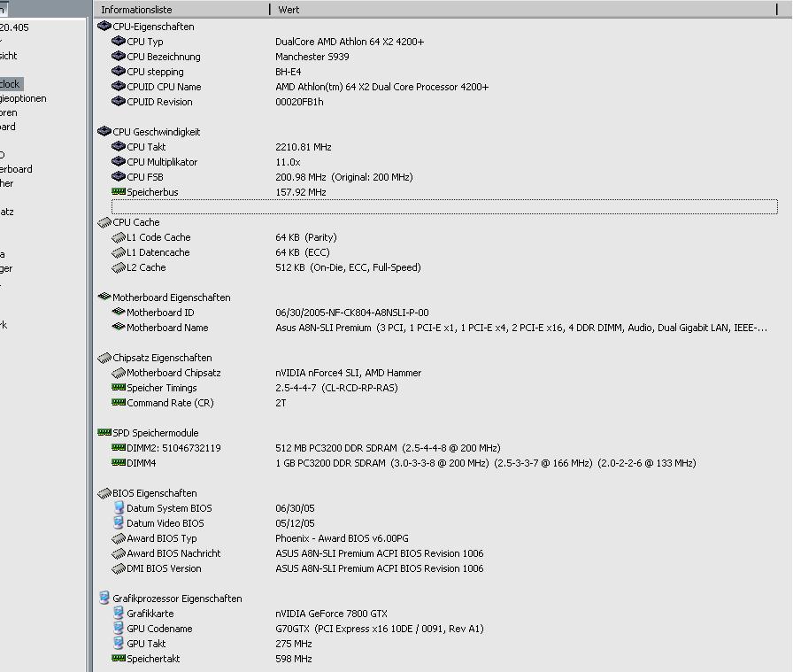Select the highlighted 'clock' item in sidebar tree

click(x=12, y=84)
